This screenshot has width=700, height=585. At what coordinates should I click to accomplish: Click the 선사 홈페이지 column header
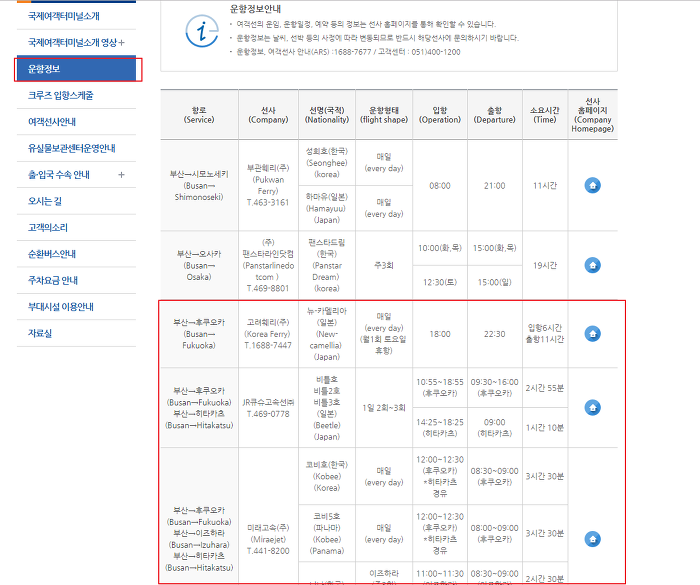[x=592, y=115]
